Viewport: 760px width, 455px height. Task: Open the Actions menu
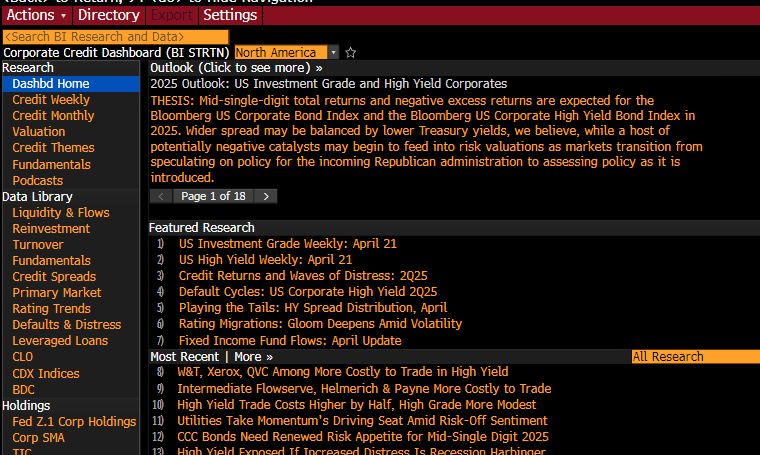pos(37,15)
